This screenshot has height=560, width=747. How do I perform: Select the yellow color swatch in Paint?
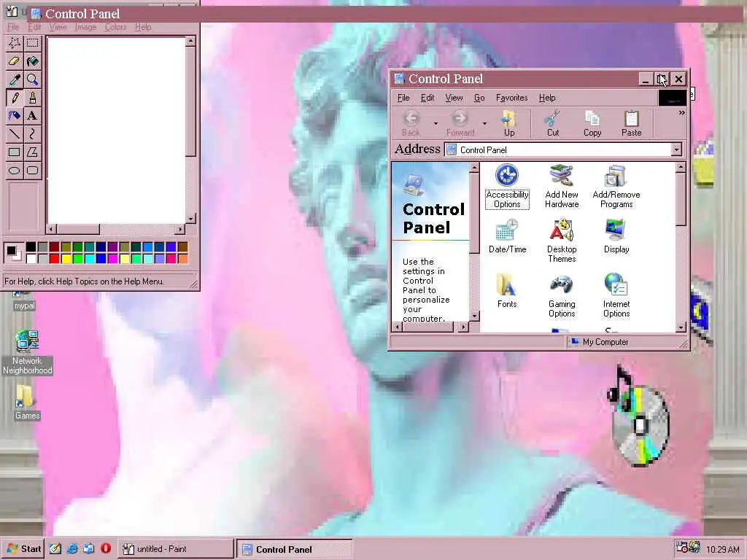tap(66, 259)
